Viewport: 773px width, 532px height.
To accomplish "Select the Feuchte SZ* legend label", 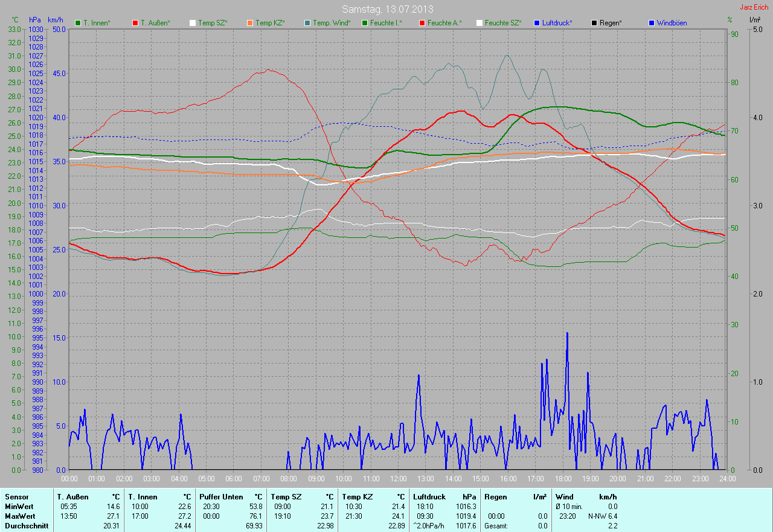I will click(503, 23).
